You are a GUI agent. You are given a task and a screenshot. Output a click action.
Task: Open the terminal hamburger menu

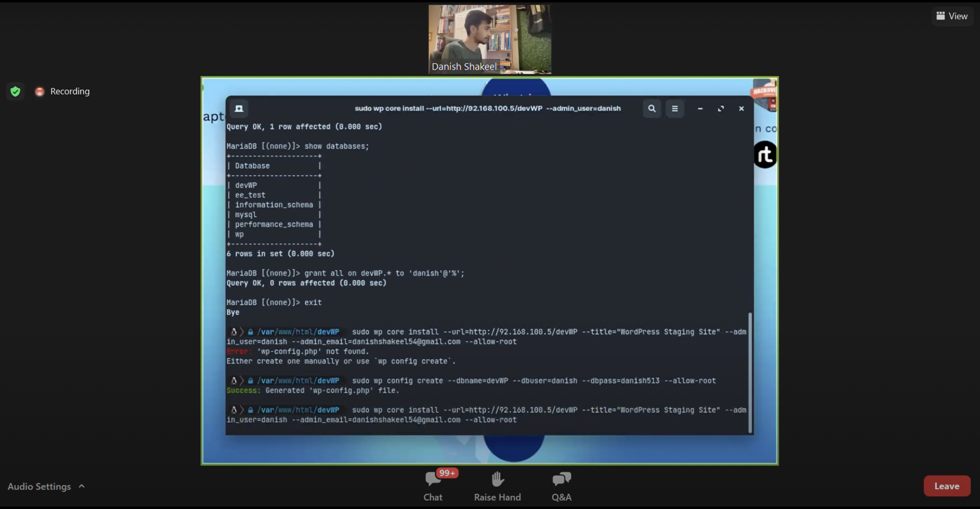coord(674,109)
